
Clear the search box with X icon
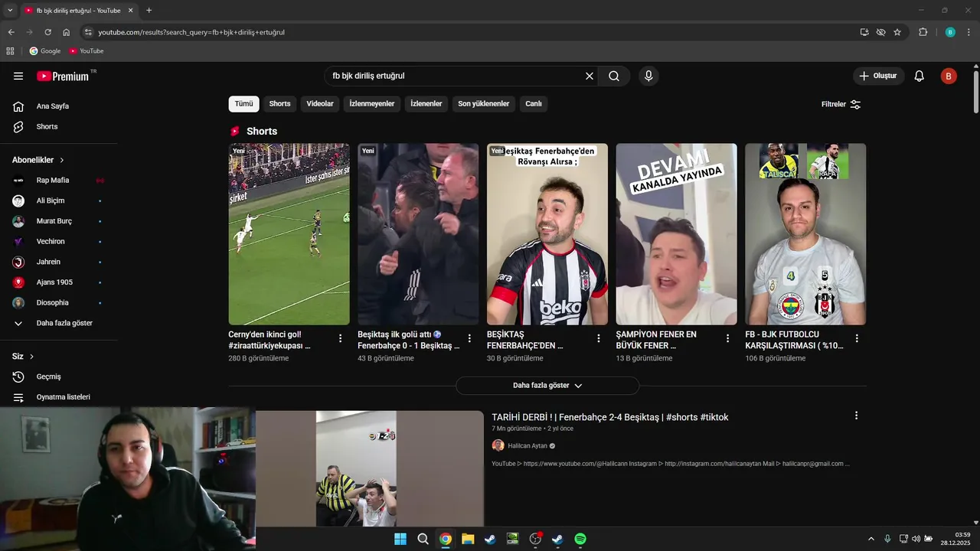[x=590, y=76]
